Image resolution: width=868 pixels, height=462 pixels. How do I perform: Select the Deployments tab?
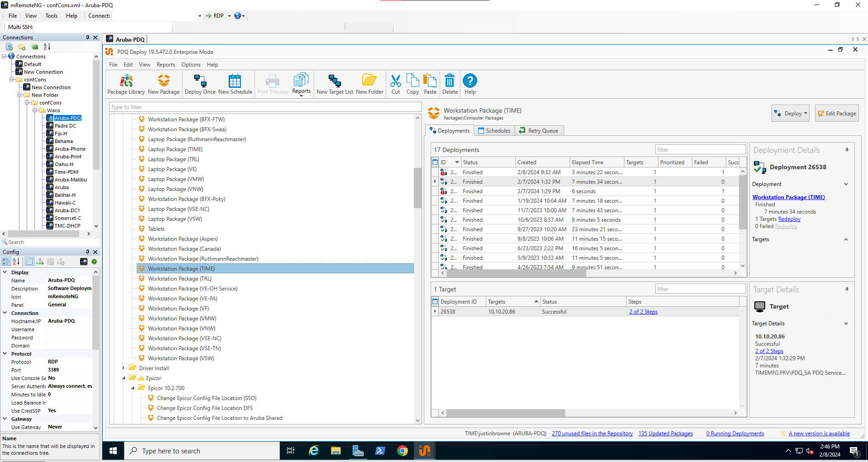(x=450, y=131)
